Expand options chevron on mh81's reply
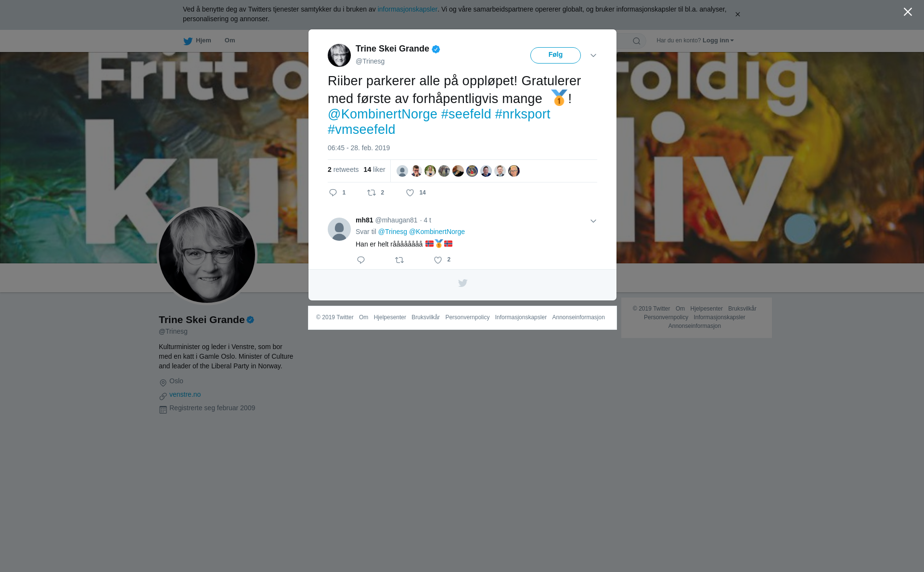Screen dimensions: 924x572 (593, 221)
